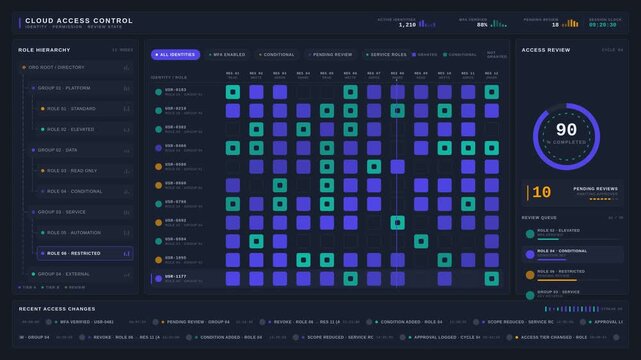Open the Conditional filter tab
Image resolution: width=641 pixels, height=360 pixels.
(x=276, y=54)
